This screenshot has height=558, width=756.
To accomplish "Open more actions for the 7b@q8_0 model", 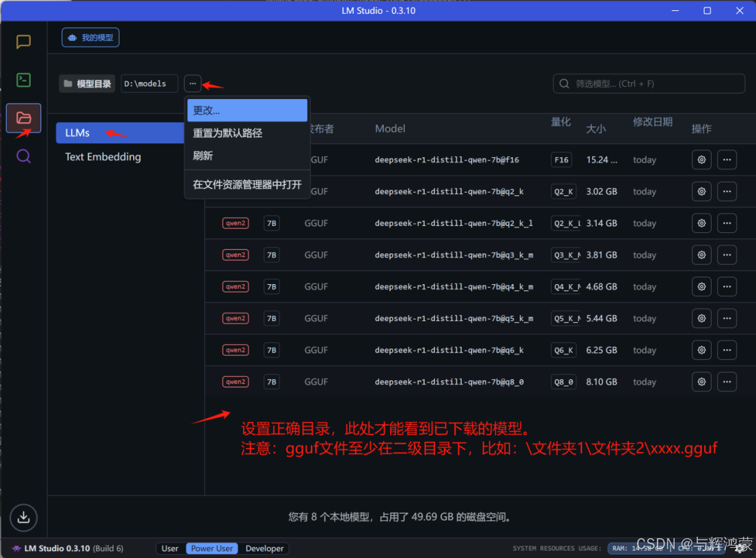I will point(727,382).
